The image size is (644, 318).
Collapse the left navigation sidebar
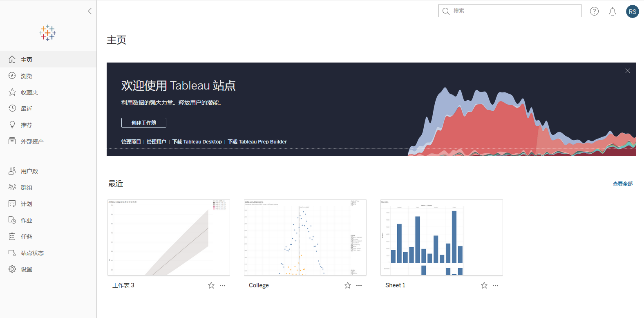point(90,11)
